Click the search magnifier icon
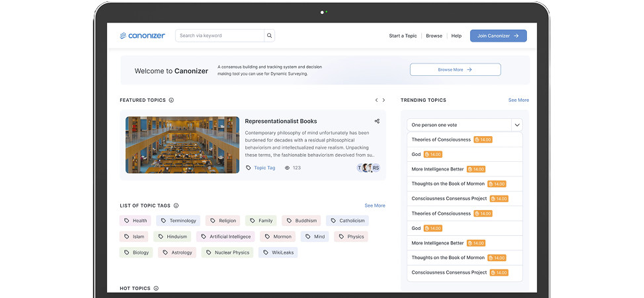 [269, 36]
